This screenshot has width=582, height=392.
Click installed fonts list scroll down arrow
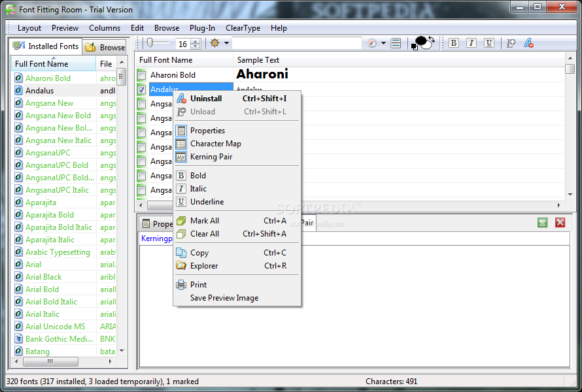click(122, 351)
